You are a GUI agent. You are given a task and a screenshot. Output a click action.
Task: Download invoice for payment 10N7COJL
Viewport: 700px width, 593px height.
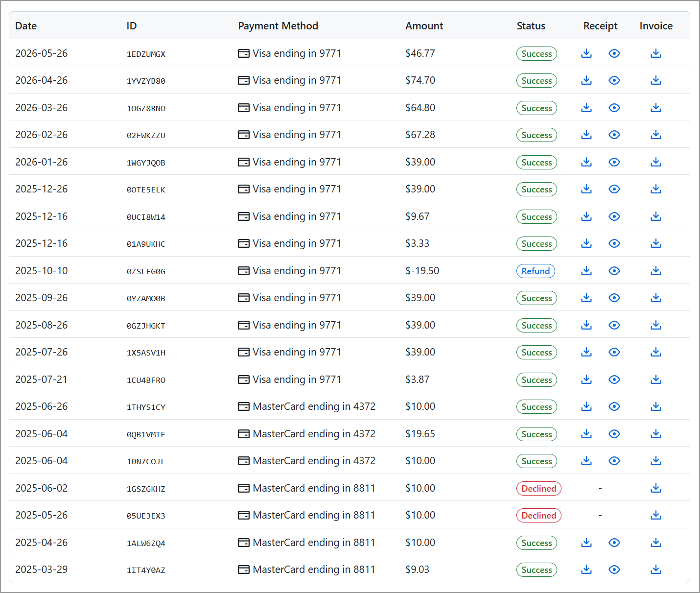pos(656,461)
